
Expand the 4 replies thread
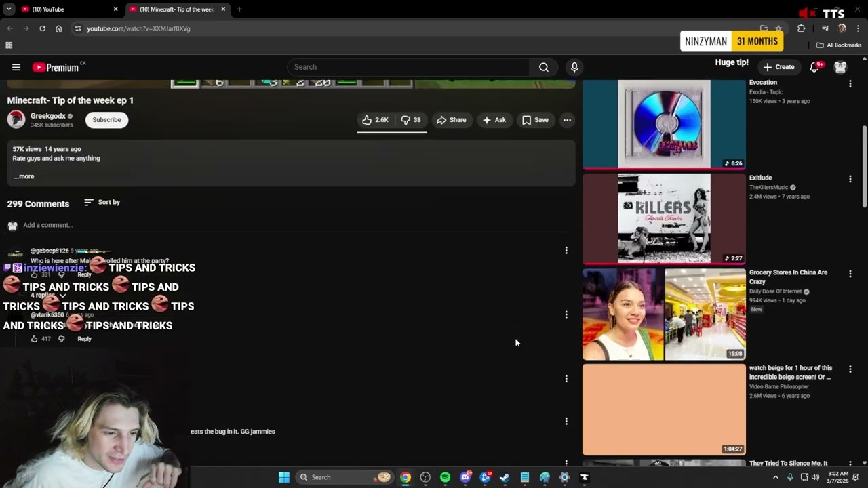click(x=48, y=296)
